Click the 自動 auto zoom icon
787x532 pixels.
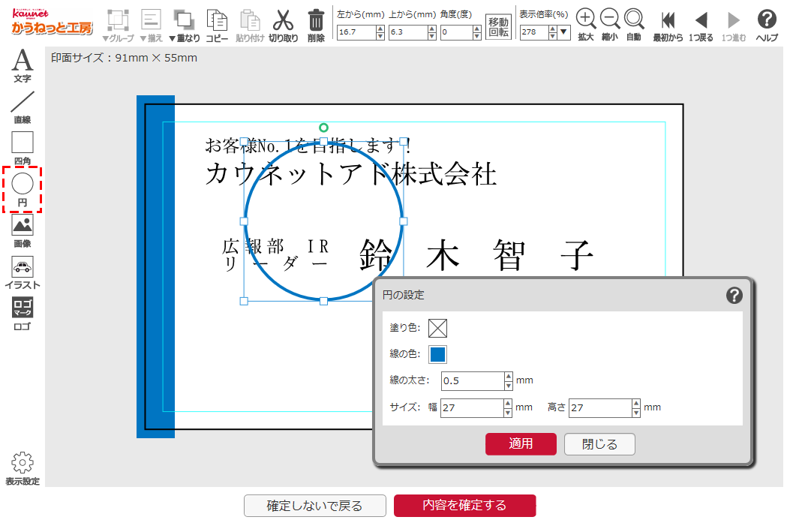634,19
